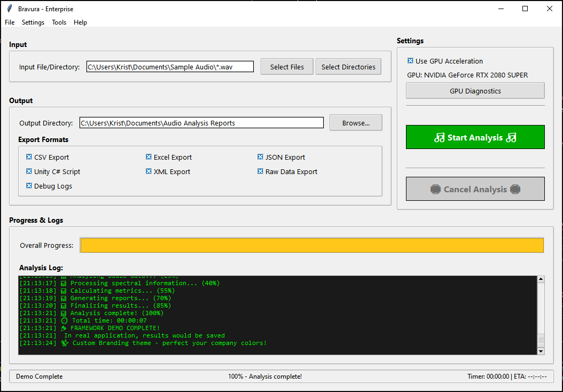Open the Tools menu
This screenshot has height=392, width=563.
click(x=59, y=22)
